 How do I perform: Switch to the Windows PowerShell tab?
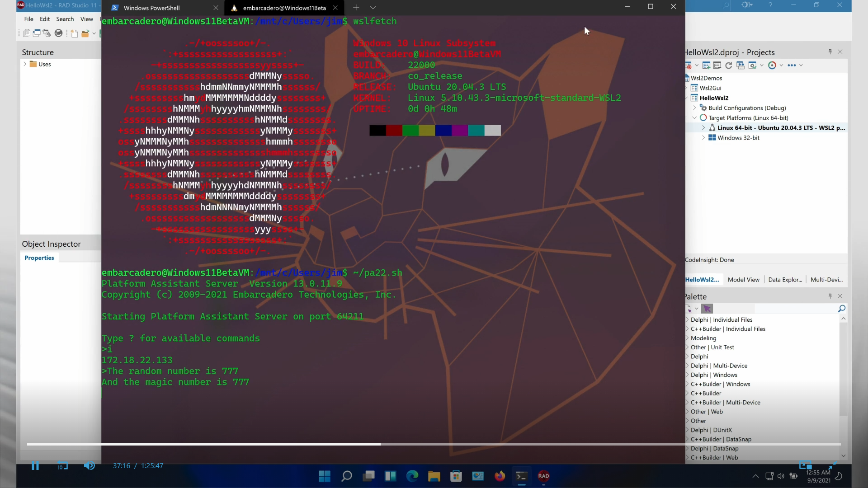(151, 8)
